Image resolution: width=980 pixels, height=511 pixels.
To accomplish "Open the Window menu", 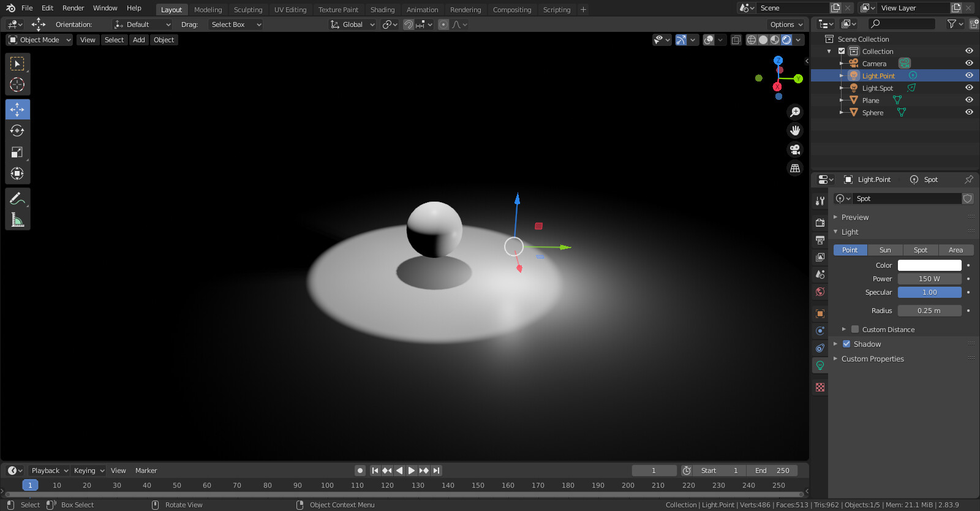I will (x=105, y=8).
